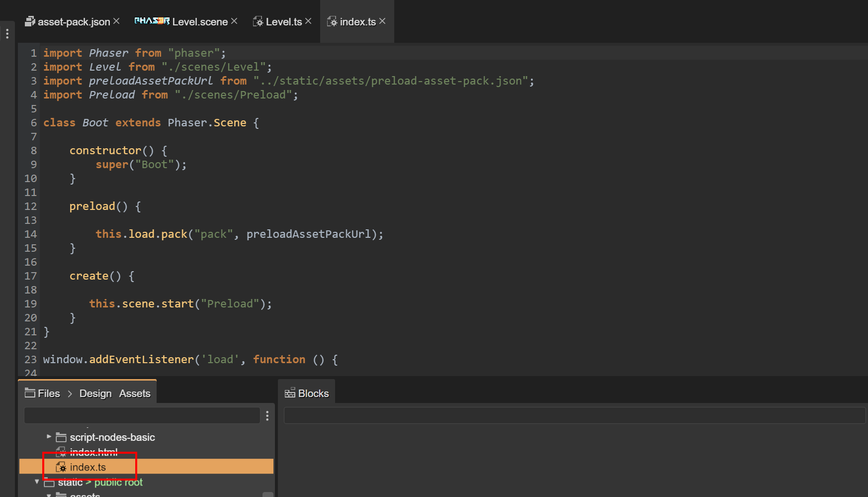Click the static folder icon
The width and height of the screenshot is (868, 497).
49,483
